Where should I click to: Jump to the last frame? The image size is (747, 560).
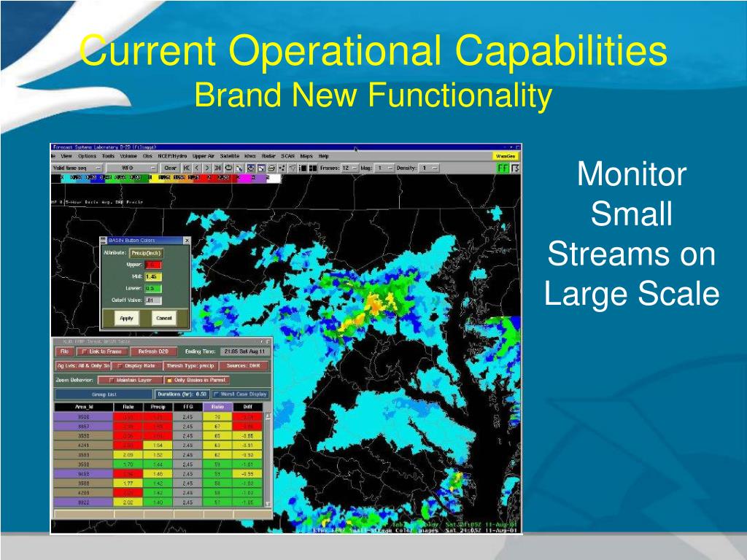tap(217, 168)
